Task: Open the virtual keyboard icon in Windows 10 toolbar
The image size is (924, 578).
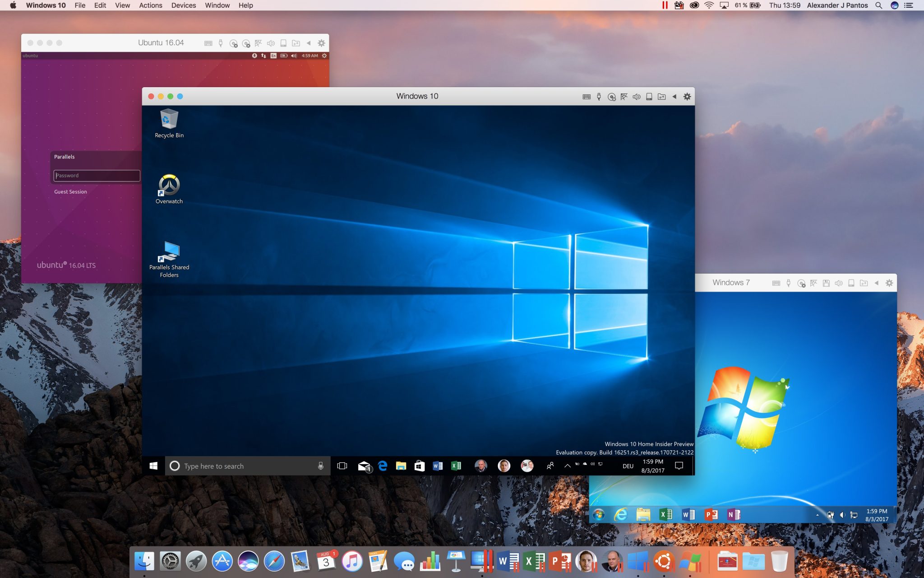Action: [586, 96]
